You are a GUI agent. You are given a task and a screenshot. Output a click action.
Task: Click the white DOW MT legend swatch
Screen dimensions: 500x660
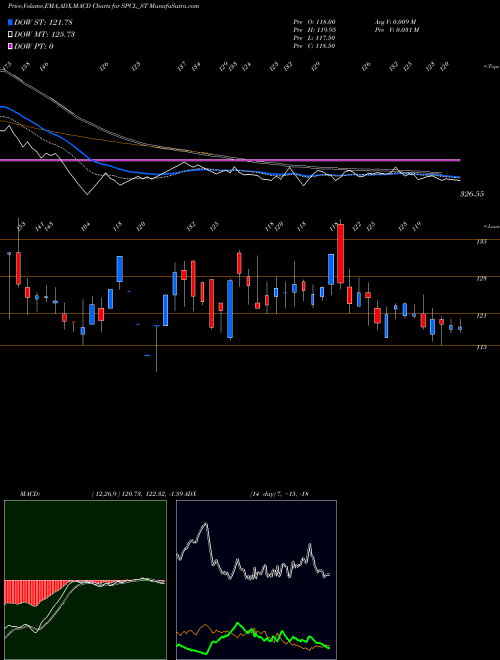[x=10, y=35]
